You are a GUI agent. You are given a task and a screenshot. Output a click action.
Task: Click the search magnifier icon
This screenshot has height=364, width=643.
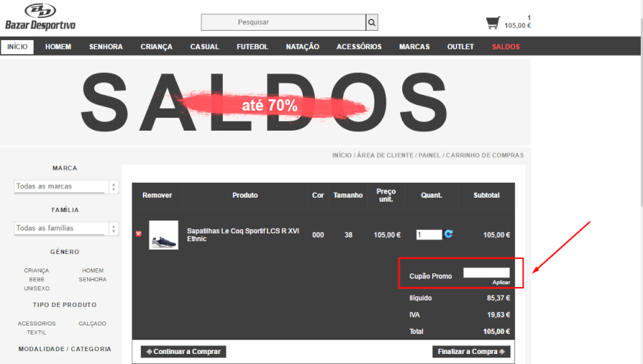point(372,22)
